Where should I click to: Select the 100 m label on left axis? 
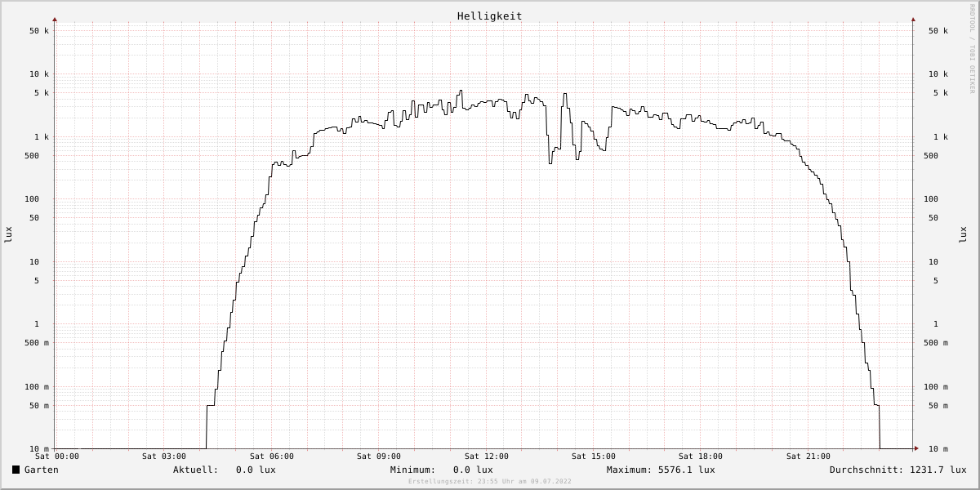click(x=37, y=387)
